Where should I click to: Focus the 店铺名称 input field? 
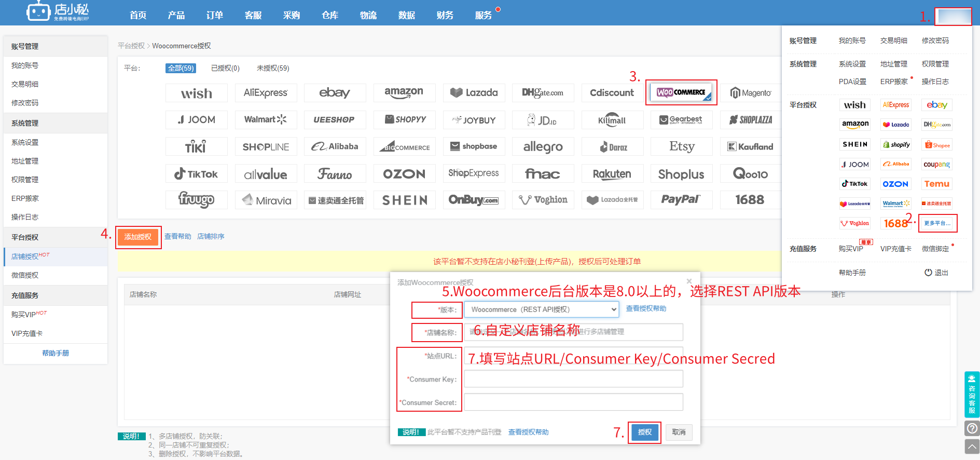pyautogui.click(x=573, y=332)
